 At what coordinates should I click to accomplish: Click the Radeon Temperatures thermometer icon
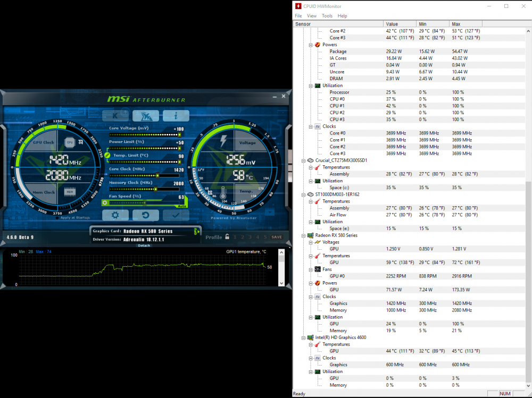[x=318, y=256]
